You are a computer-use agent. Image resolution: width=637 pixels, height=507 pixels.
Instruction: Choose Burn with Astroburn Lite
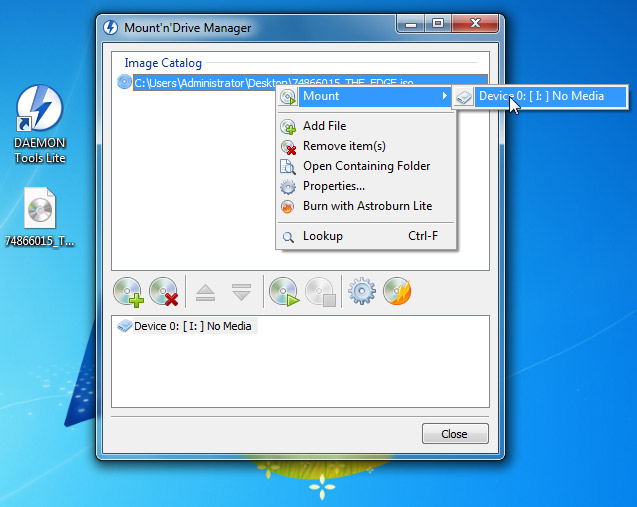coord(367,206)
